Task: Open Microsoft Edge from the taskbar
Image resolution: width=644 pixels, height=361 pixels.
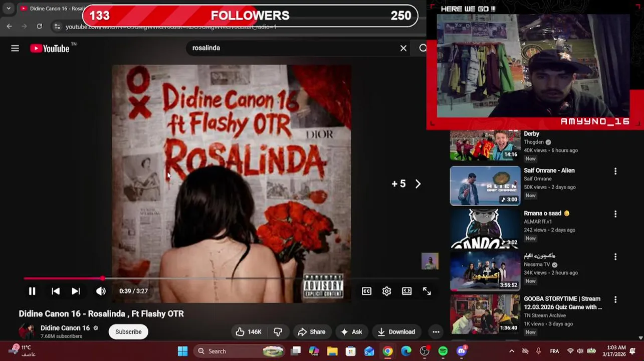Action: tap(406, 351)
